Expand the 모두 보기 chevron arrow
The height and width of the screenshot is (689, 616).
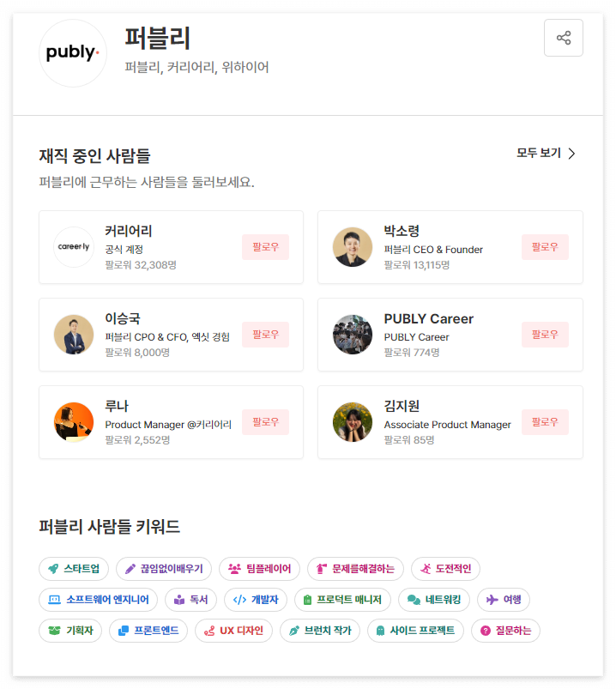[x=572, y=153]
